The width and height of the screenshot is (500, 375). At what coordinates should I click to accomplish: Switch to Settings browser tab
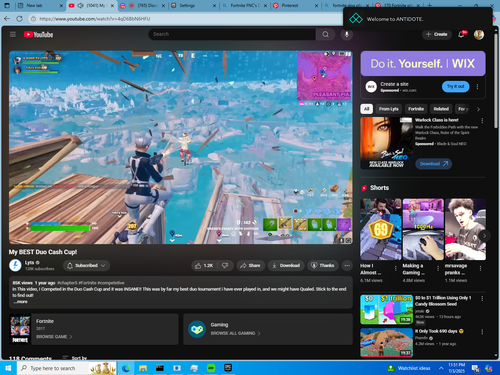point(193,5)
